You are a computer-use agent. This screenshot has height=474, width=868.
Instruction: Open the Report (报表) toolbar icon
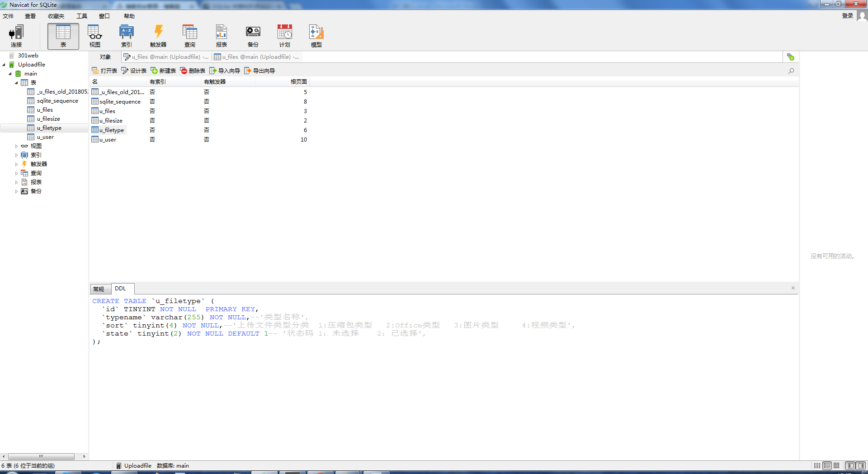coord(222,36)
